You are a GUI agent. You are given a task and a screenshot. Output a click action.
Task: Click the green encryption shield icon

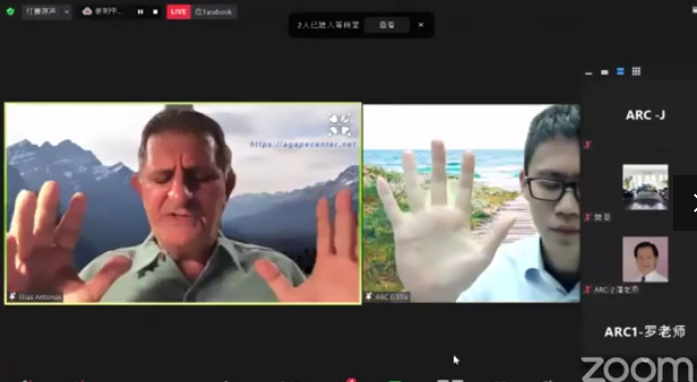tap(10, 12)
